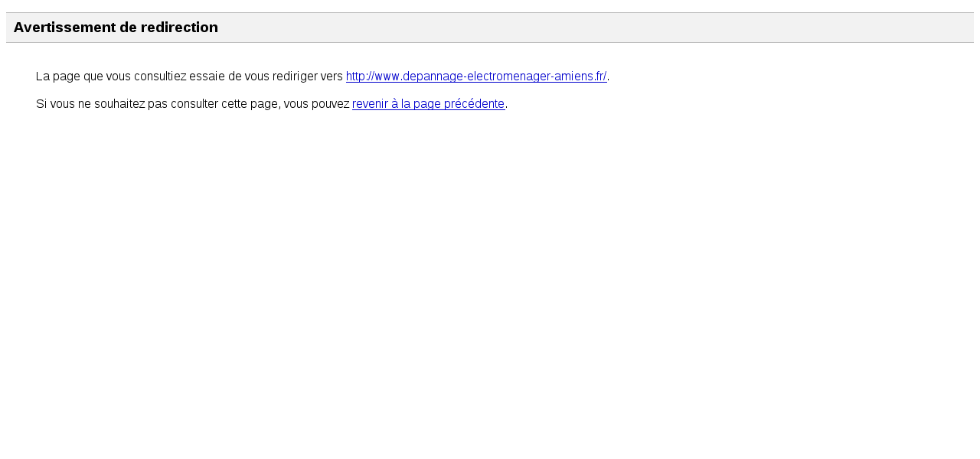Screen dimensions: 980x459
Task: Click the text 'La page que vous consultiez'
Action: point(111,76)
